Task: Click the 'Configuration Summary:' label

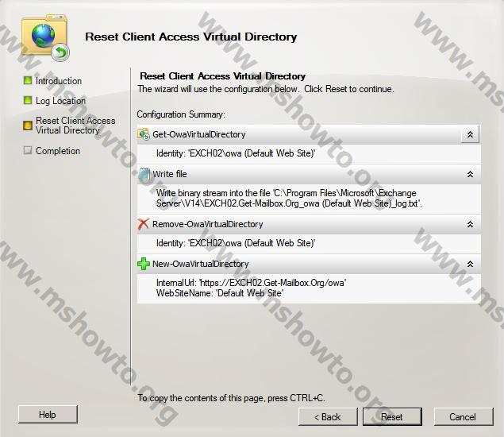Action: [x=181, y=114]
